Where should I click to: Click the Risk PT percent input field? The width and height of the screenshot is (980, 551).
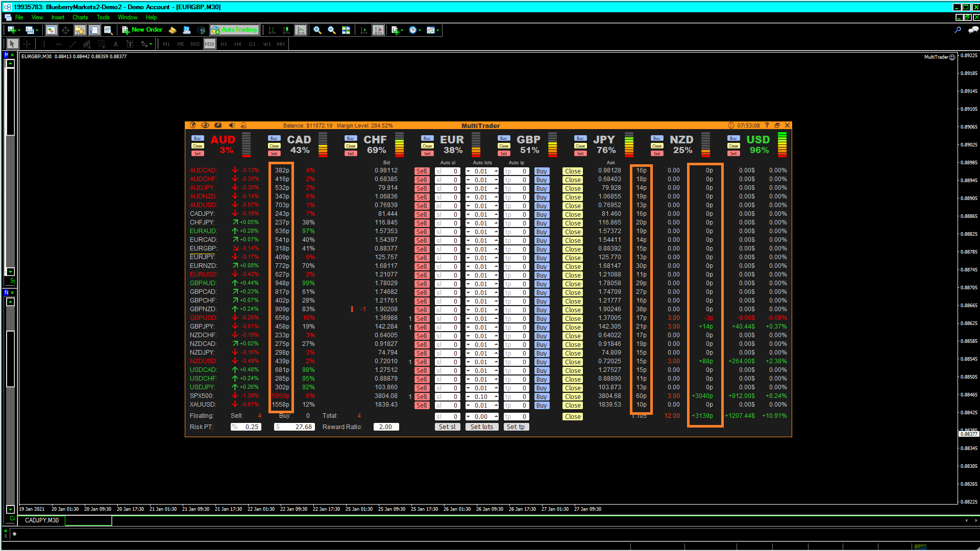[x=246, y=427]
